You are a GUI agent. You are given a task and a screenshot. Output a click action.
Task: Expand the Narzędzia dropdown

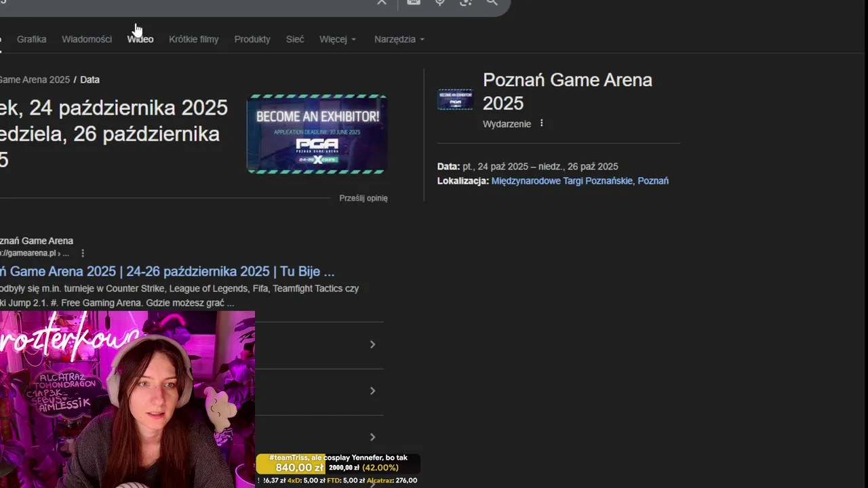tap(399, 39)
